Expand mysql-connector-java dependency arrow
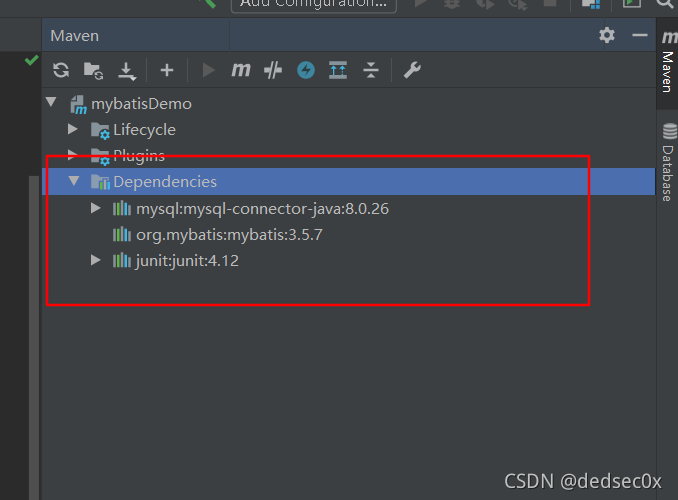This screenshot has width=678, height=500. 96,208
